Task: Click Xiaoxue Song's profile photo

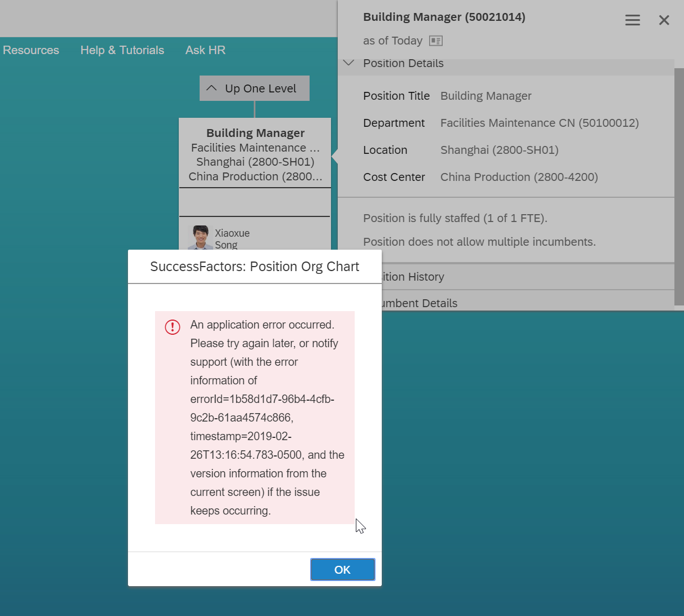Action: click(x=200, y=237)
